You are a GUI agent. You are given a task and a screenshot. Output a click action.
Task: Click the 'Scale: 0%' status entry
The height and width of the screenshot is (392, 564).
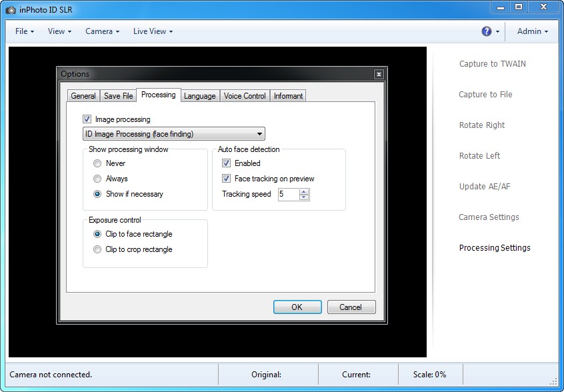(429, 375)
